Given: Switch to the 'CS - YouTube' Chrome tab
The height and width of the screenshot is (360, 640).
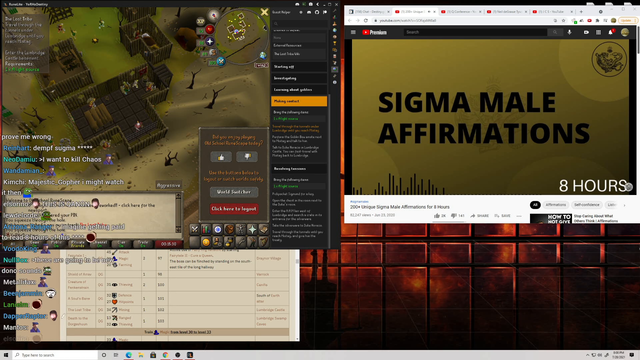Looking at the screenshot, I should point(552,11).
